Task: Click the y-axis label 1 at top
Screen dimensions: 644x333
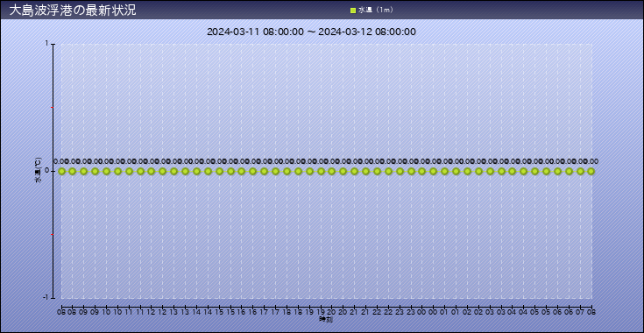Action: tap(47, 44)
